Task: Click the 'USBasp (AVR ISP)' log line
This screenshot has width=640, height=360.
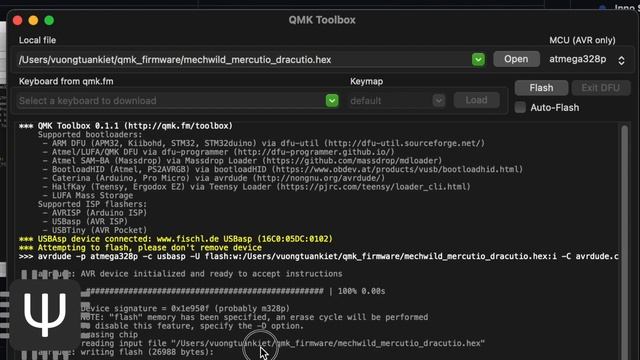Action: pos(85,221)
